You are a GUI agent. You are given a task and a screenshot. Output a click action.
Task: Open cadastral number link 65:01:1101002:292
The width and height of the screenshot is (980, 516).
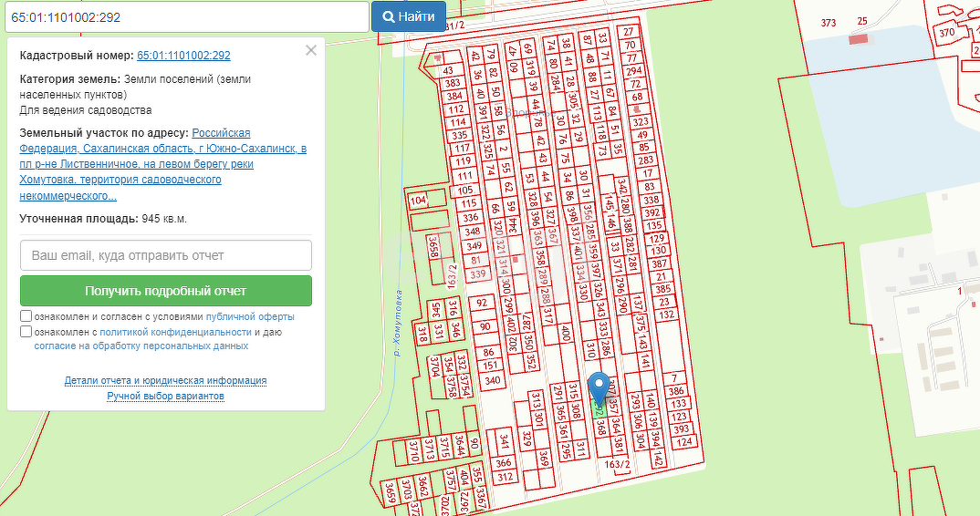[183, 56]
